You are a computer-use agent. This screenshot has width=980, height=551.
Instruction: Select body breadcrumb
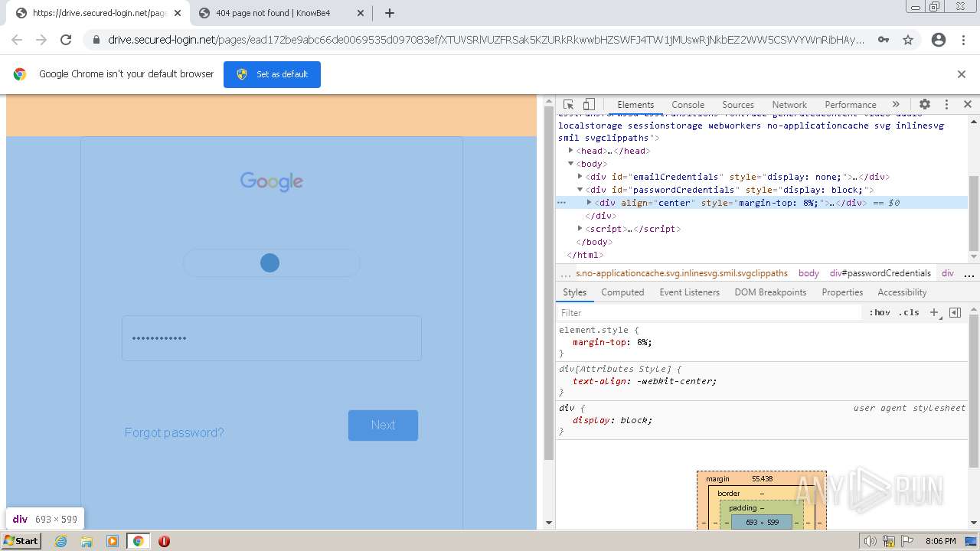click(x=808, y=273)
